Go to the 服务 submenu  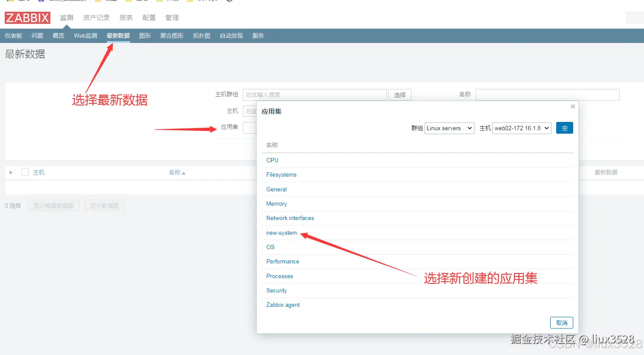coord(258,36)
